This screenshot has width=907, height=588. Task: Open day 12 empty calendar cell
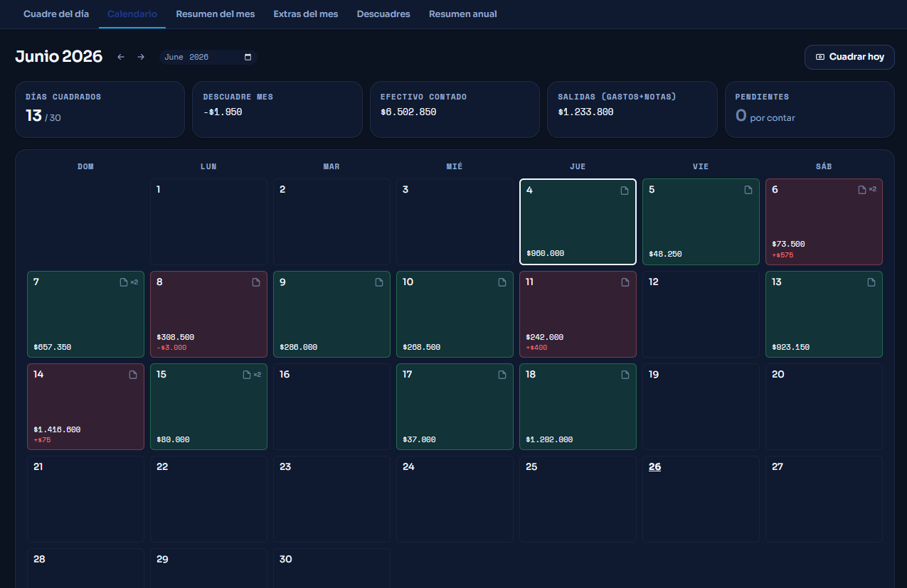pyautogui.click(x=701, y=314)
